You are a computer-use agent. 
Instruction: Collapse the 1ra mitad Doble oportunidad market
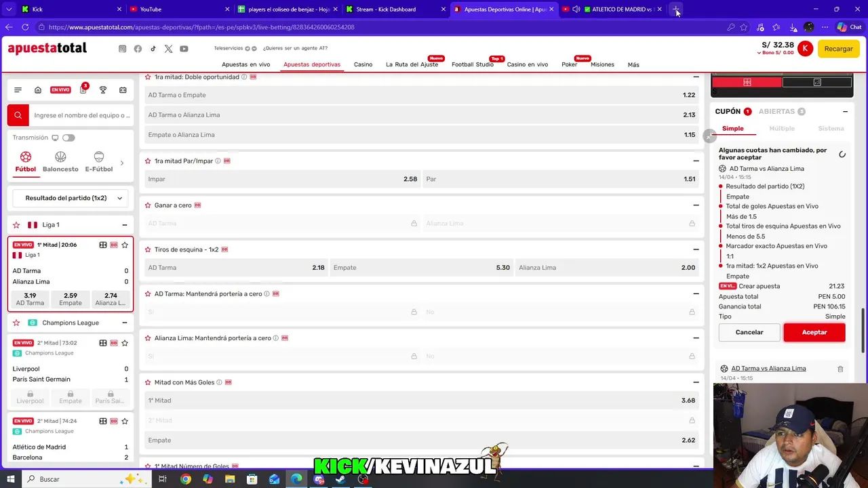click(x=696, y=77)
